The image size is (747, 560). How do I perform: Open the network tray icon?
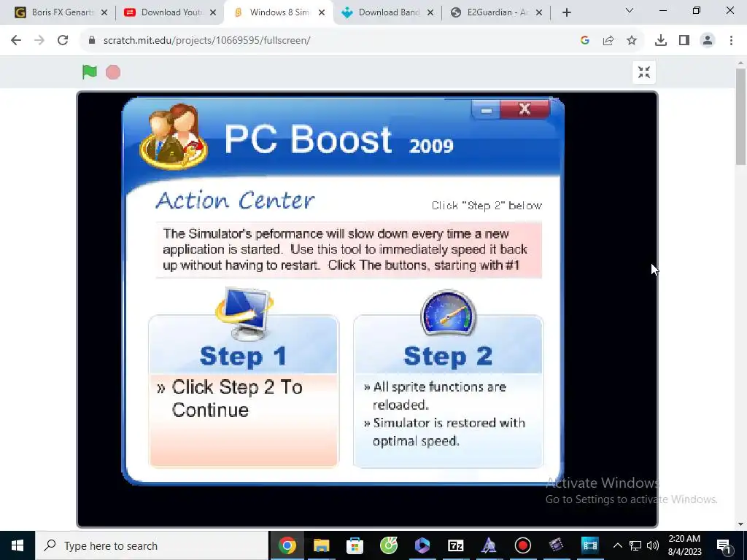[635, 545]
